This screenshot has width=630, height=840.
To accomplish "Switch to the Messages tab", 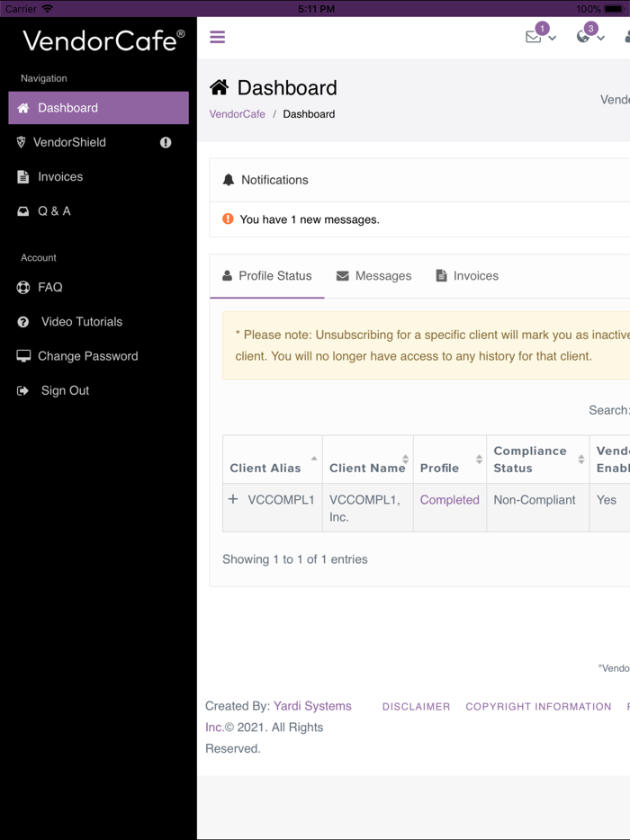I will pos(373,276).
